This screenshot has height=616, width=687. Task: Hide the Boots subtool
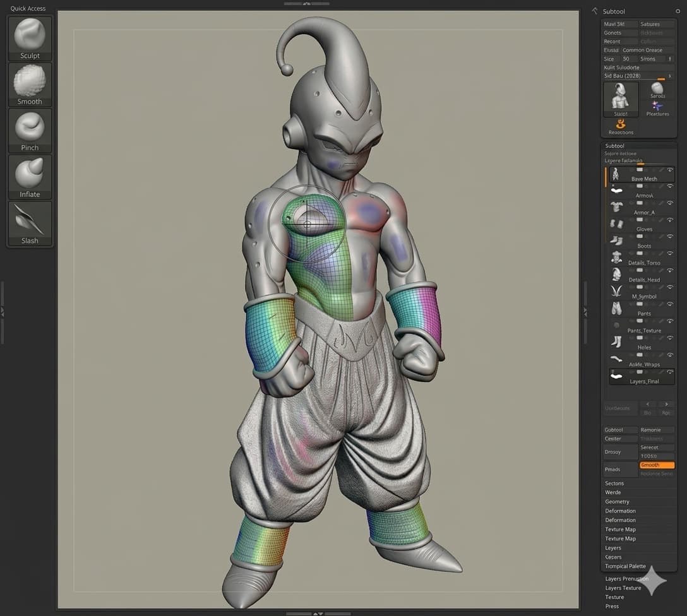pyautogui.click(x=670, y=237)
